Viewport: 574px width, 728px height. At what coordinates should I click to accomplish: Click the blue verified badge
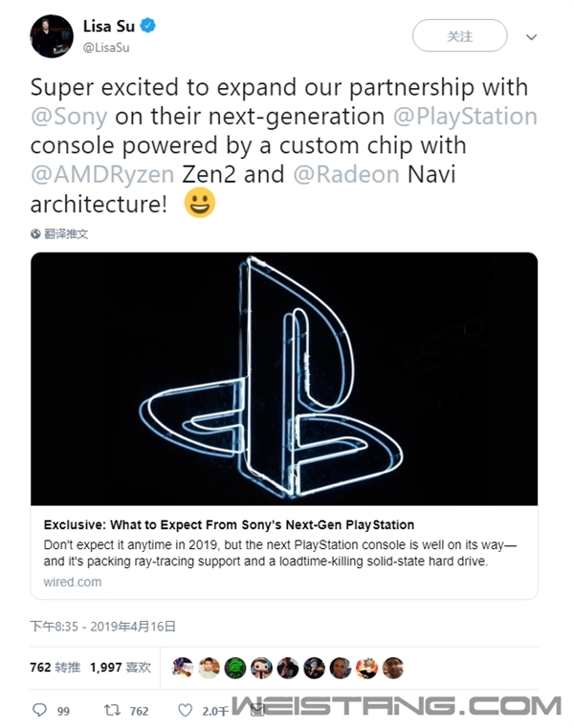(x=147, y=26)
